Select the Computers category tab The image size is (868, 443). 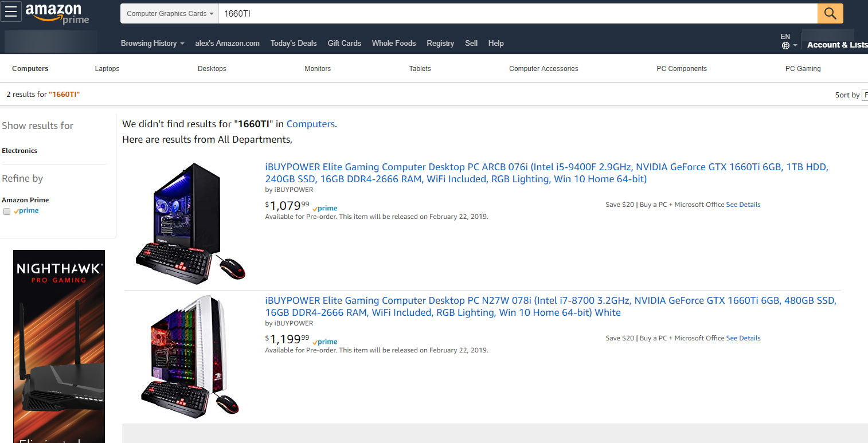(30, 69)
